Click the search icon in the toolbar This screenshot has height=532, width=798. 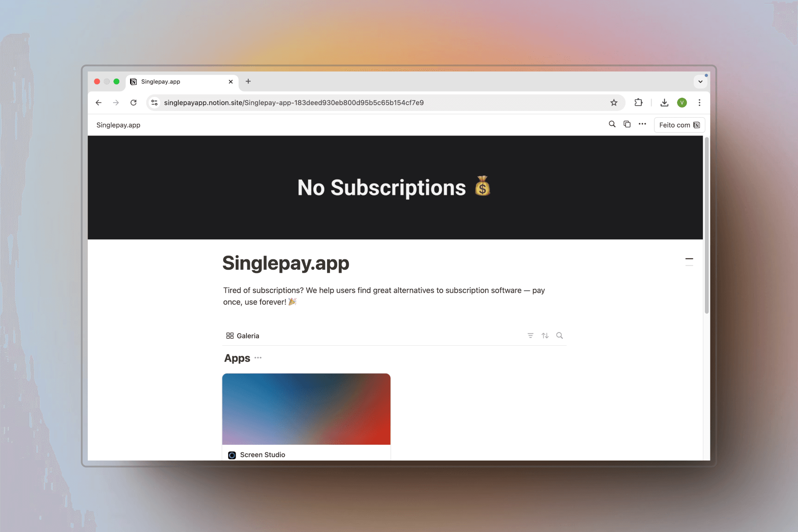coord(611,125)
